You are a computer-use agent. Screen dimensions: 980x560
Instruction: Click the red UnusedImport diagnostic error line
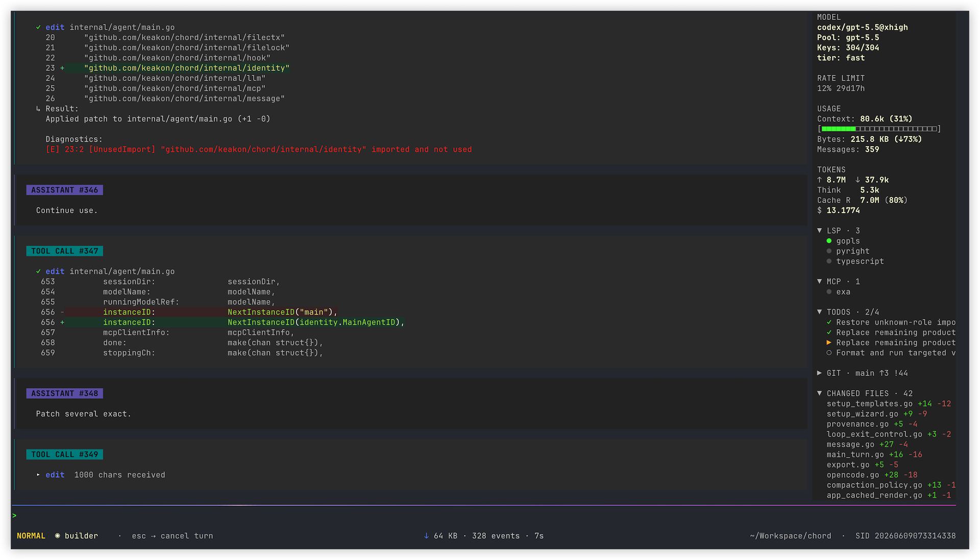click(259, 149)
